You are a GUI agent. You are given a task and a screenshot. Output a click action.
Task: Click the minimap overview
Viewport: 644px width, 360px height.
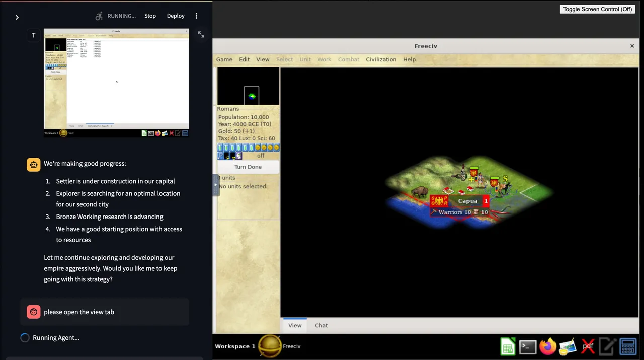point(248,86)
